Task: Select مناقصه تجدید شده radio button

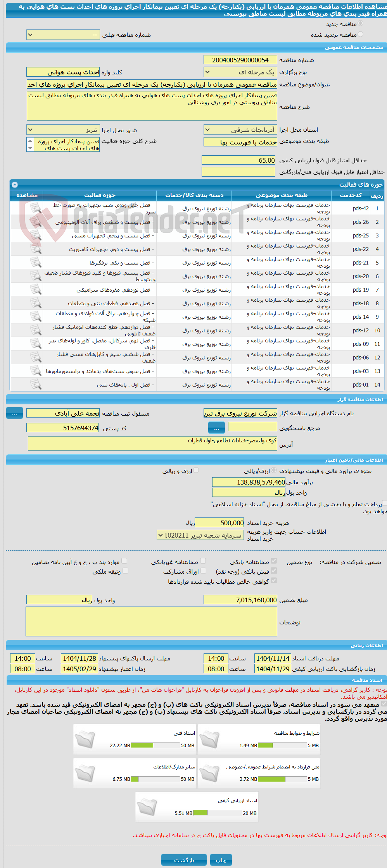Action: (361, 34)
